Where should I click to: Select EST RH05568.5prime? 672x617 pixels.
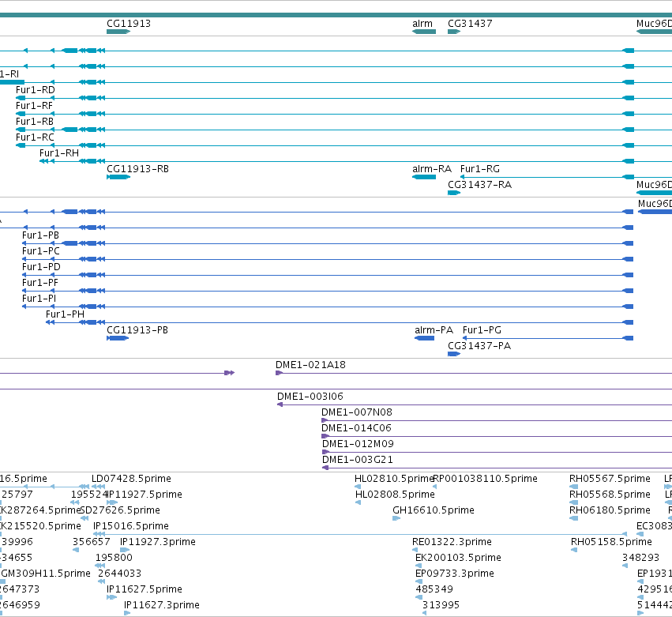pos(610,495)
